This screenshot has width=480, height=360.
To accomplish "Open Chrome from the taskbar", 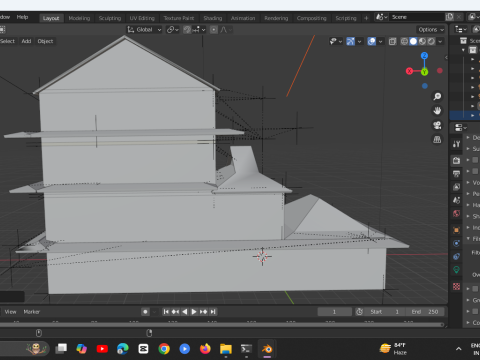I will tap(164, 349).
